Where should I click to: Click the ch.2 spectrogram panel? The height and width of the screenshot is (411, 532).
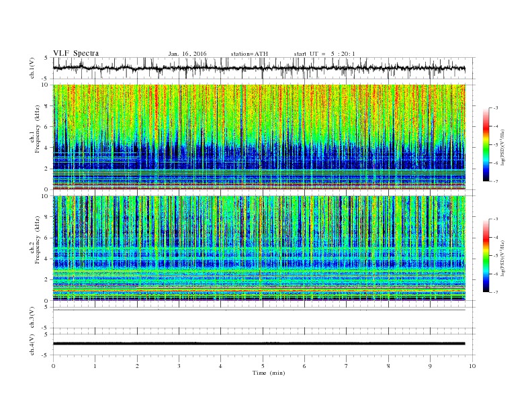259,248
